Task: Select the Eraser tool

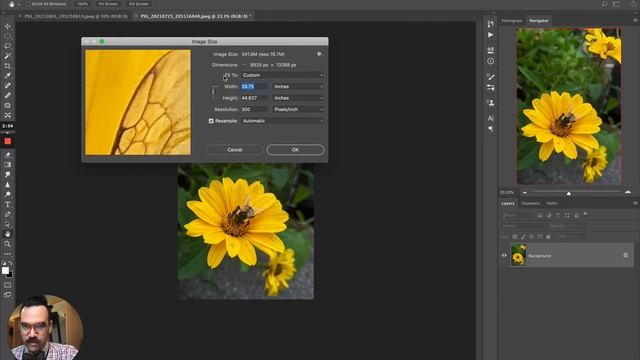Action: pos(7,155)
